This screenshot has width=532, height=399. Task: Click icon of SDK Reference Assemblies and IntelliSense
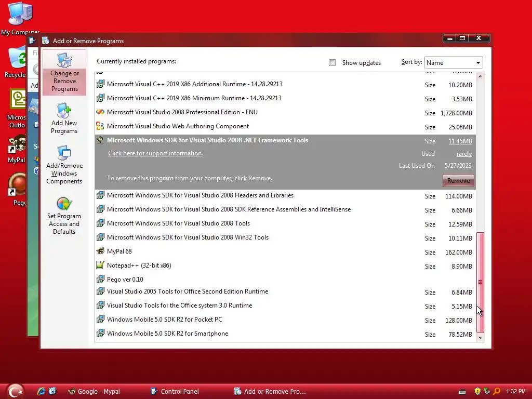coord(100,209)
